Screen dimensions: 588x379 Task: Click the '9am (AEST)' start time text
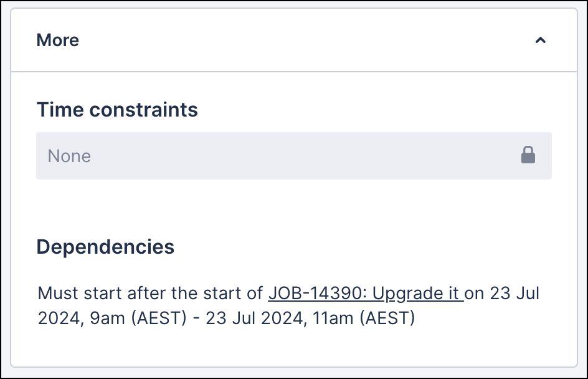point(138,319)
